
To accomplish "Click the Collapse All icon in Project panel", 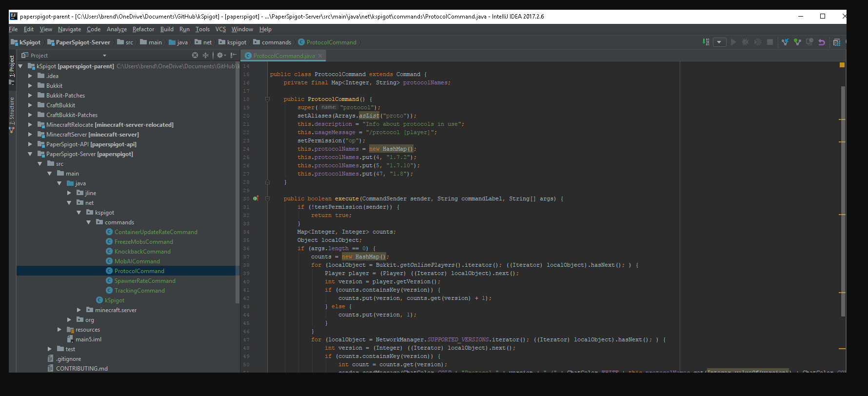I will 205,56.
